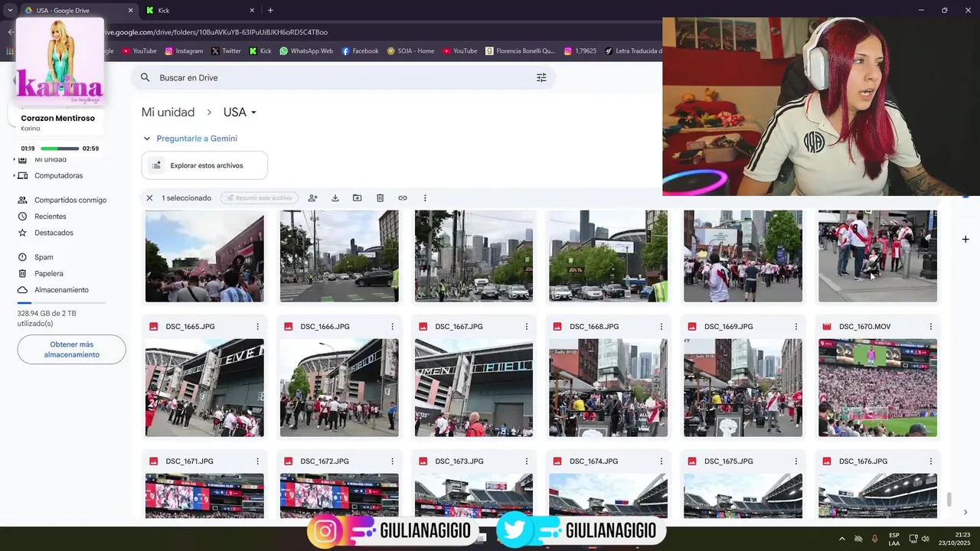The height and width of the screenshot is (551, 980).
Task: Click the ESP LAA keyboard language indicator
Action: tap(893, 539)
